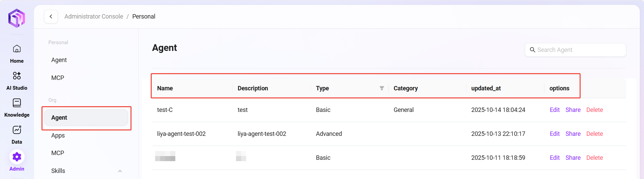This screenshot has height=179, width=644.
Task: Open MCP under Org section
Action: click(58, 153)
